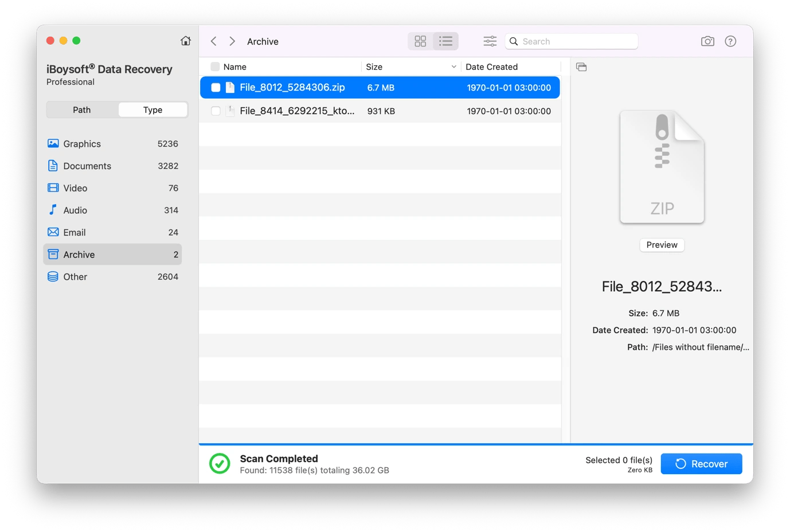Screen dimensions: 790x532
Task: Select Other in the sidebar
Action: [x=112, y=277]
